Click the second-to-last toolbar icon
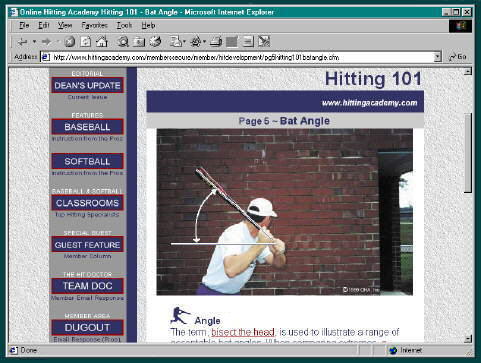 248,42
